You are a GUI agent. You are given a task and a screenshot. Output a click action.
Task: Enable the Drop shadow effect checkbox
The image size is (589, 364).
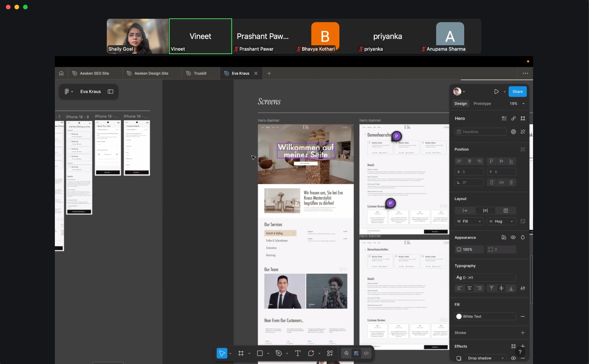[x=459, y=358]
